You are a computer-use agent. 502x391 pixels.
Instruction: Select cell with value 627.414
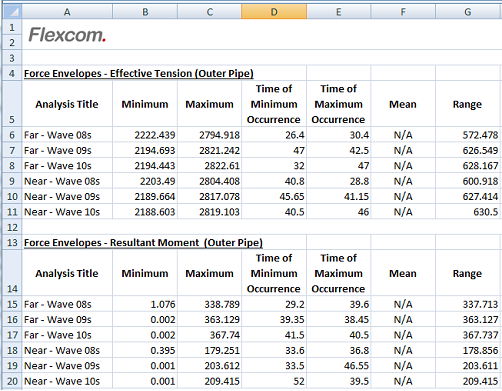(468, 196)
